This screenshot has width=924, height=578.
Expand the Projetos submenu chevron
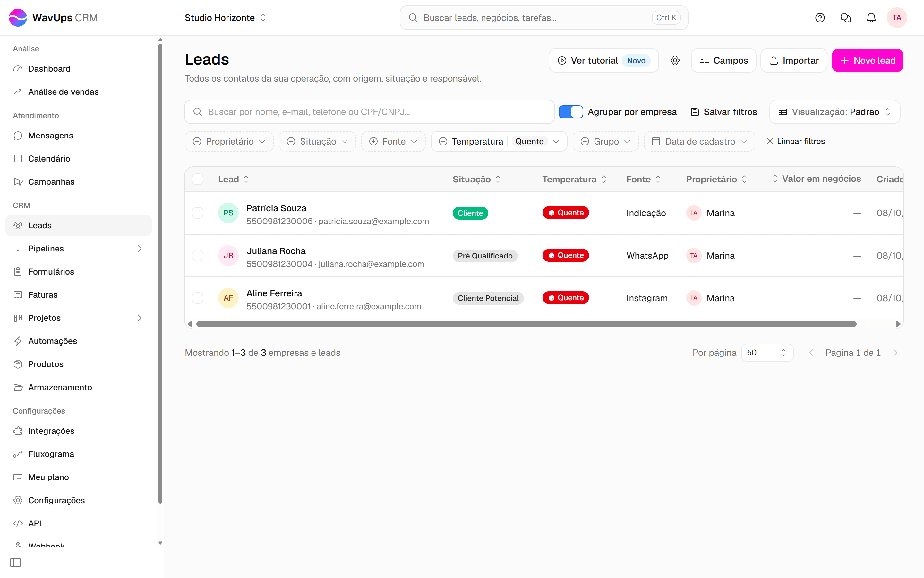pyautogui.click(x=139, y=318)
